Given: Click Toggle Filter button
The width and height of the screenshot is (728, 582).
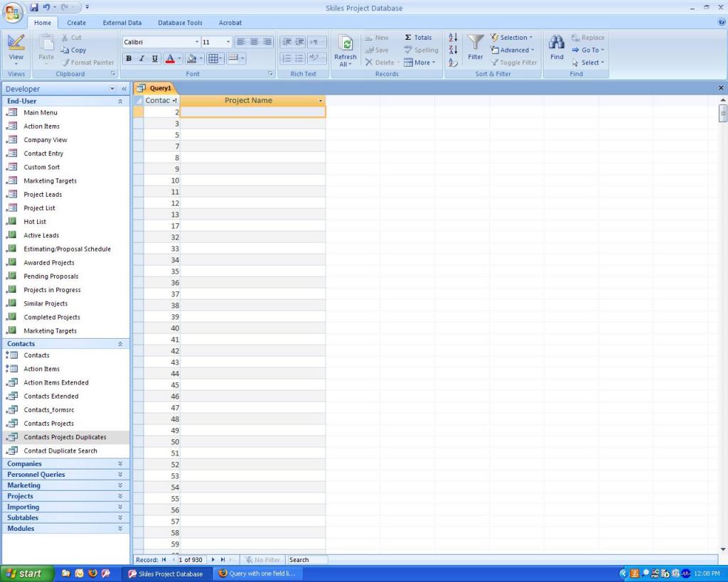Looking at the screenshot, I should 514,63.
